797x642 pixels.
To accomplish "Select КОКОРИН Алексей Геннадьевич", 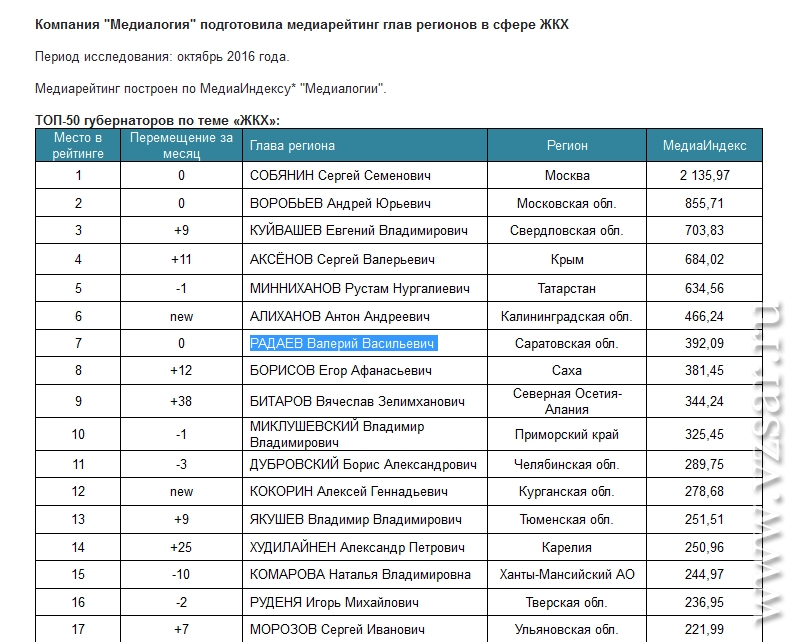I will tap(349, 491).
